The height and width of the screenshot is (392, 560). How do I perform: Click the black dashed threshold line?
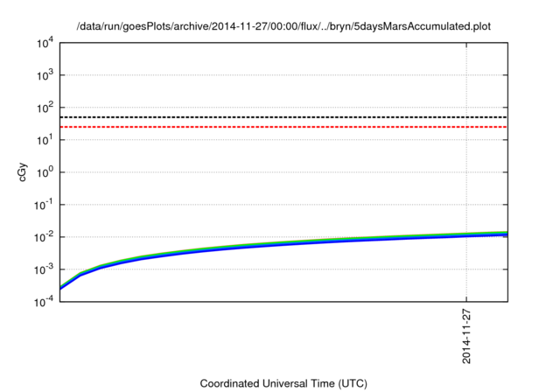pyautogui.click(x=283, y=117)
